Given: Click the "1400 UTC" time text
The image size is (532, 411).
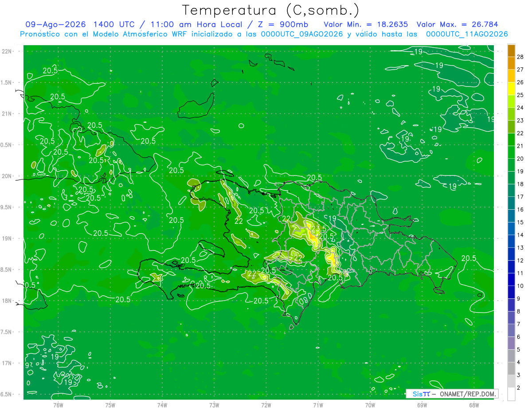Looking at the screenshot, I should [114, 24].
